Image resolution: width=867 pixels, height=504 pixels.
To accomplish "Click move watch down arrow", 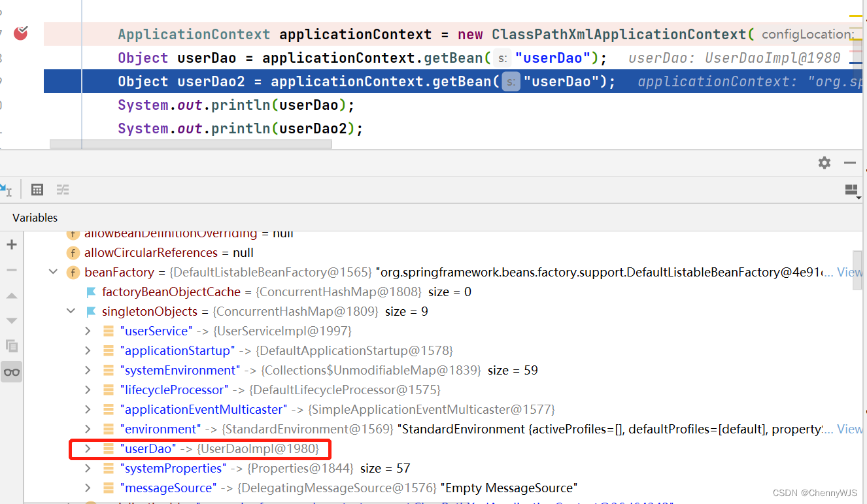I will (x=12, y=320).
